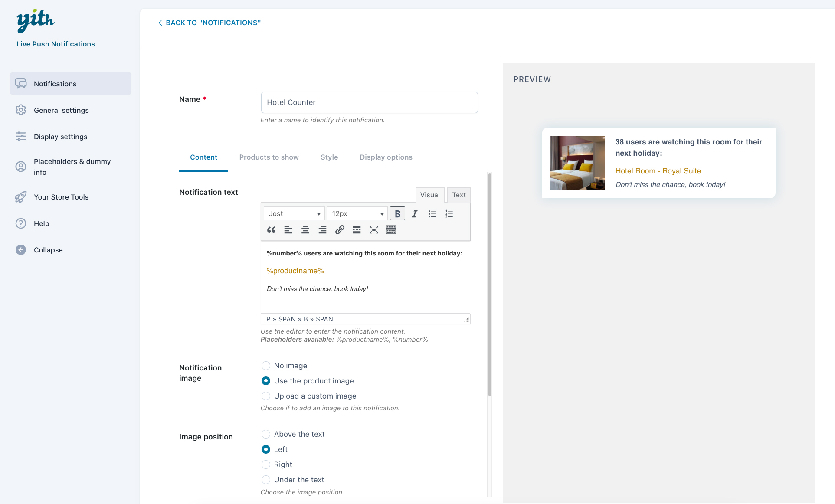Toggle the editor toolbar keyboard icon
Viewport: 835px width, 504px height.
tap(391, 230)
